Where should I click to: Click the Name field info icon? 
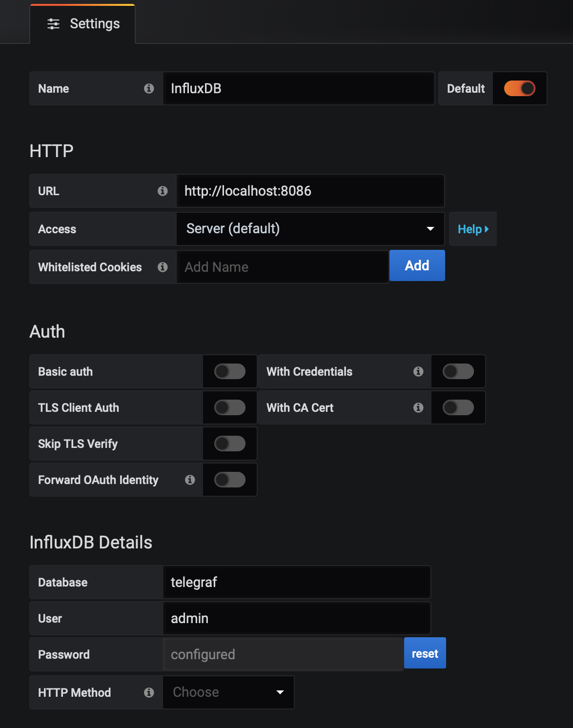(149, 88)
